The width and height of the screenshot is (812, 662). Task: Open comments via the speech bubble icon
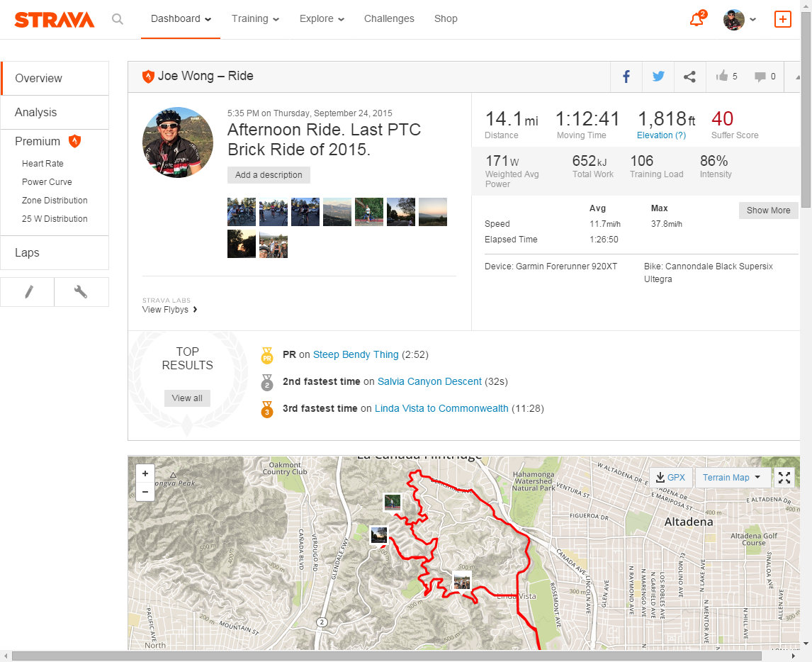click(x=760, y=77)
